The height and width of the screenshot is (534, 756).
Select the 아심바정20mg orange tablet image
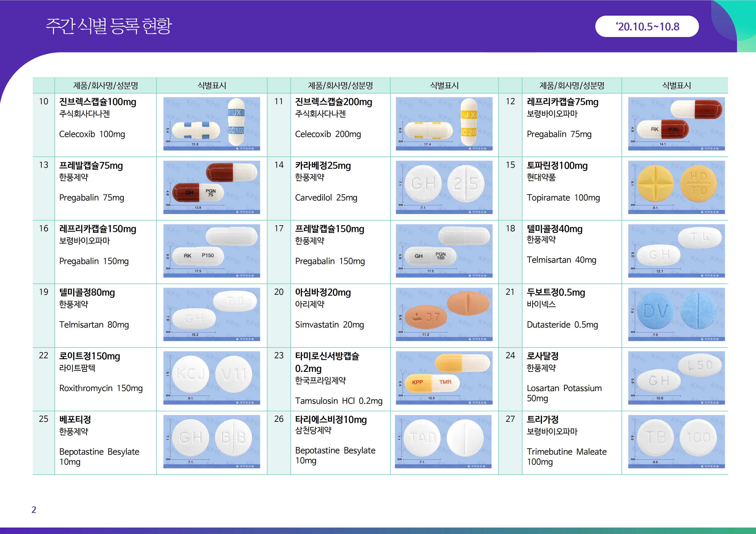(x=444, y=314)
